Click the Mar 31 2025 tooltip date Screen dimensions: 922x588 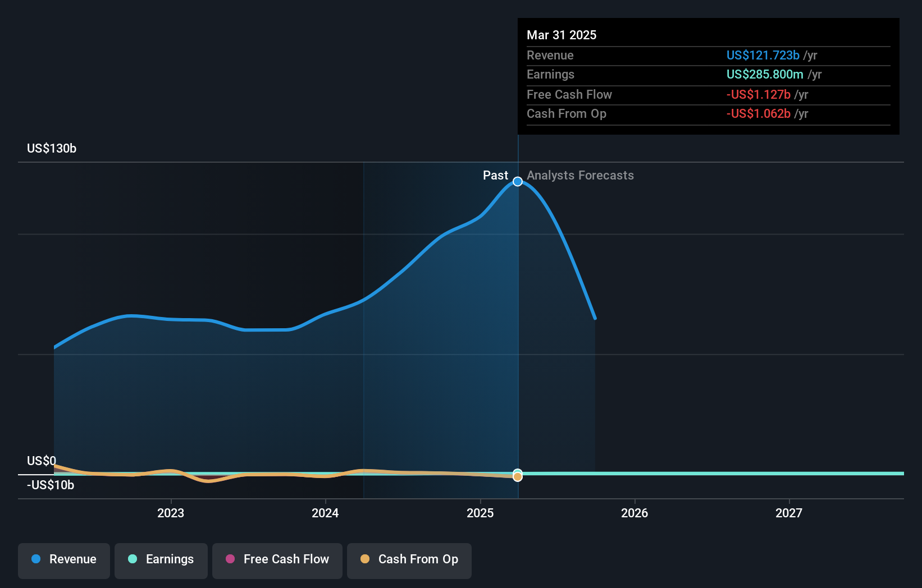[x=562, y=35]
